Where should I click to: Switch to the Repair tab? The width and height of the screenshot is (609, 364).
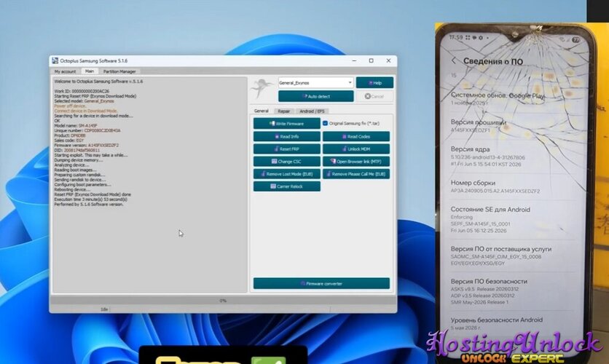coord(283,111)
